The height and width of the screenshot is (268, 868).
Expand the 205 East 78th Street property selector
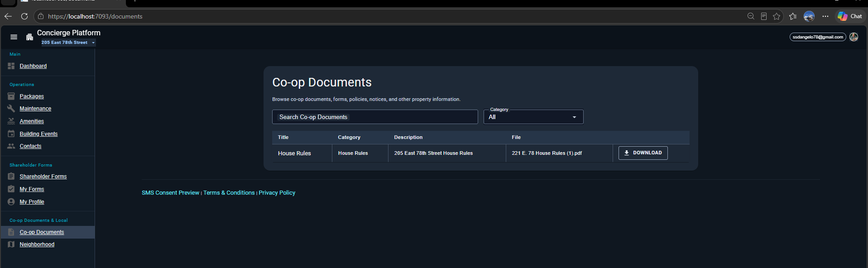click(68, 43)
